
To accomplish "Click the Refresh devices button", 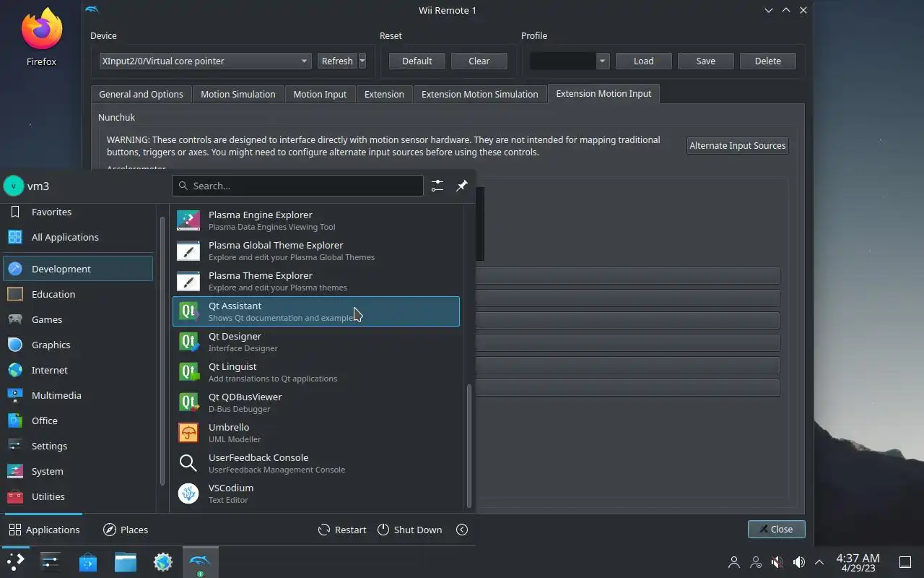I will pyautogui.click(x=337, y=61).
